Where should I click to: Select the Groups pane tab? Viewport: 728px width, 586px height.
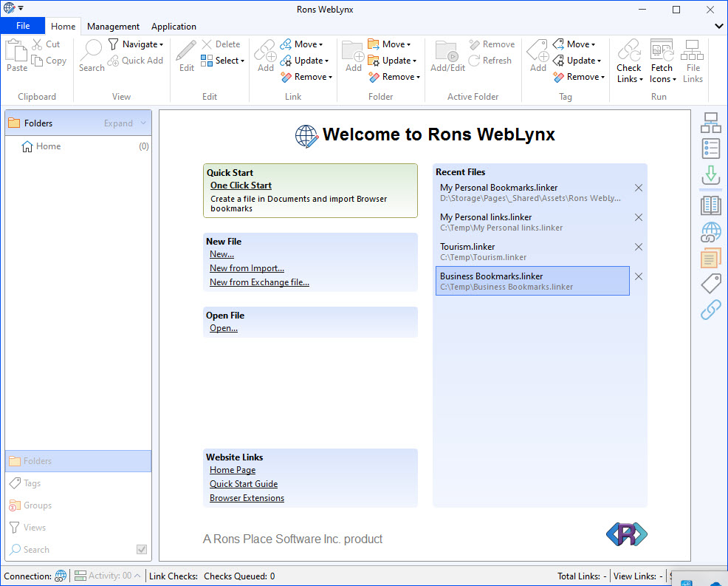coord(78,505)
